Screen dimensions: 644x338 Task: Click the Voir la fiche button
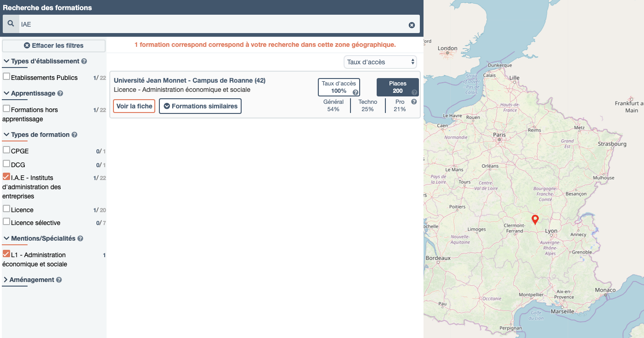point(134,106)
